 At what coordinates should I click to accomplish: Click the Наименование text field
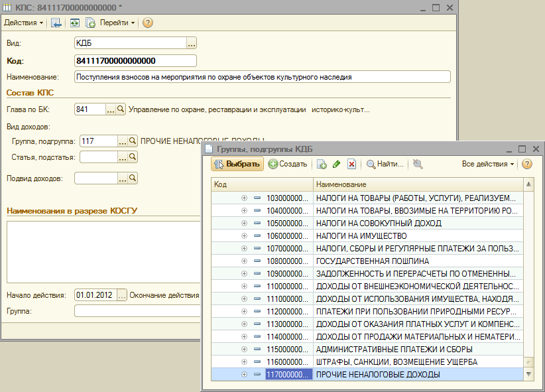coord(262,77)
